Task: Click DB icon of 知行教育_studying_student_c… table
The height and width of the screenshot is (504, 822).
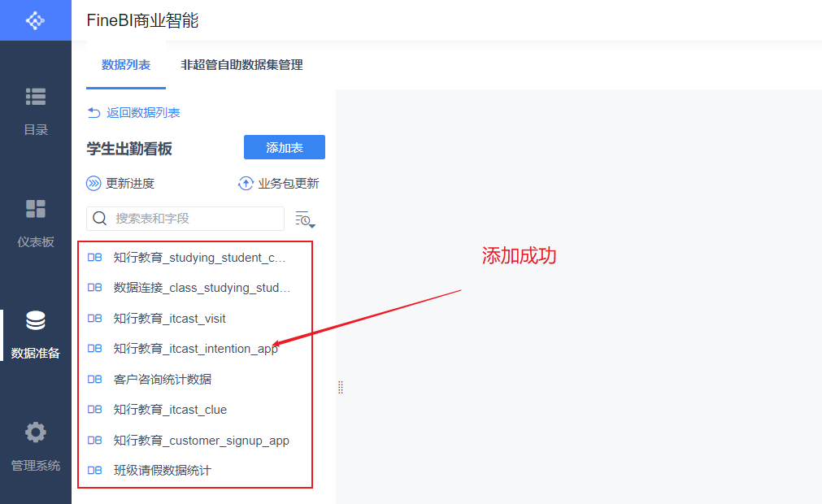Action: pyautogui.click(x=94, y=257)
